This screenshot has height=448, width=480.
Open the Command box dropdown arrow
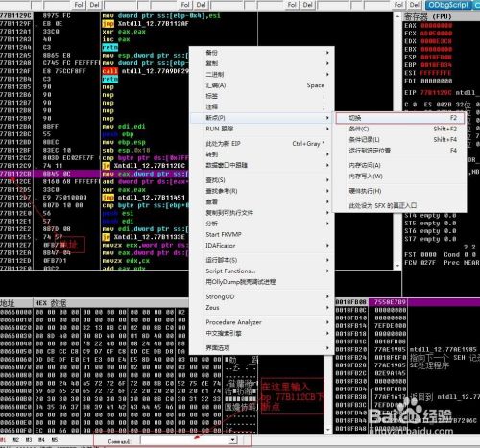tap(233, 440)
